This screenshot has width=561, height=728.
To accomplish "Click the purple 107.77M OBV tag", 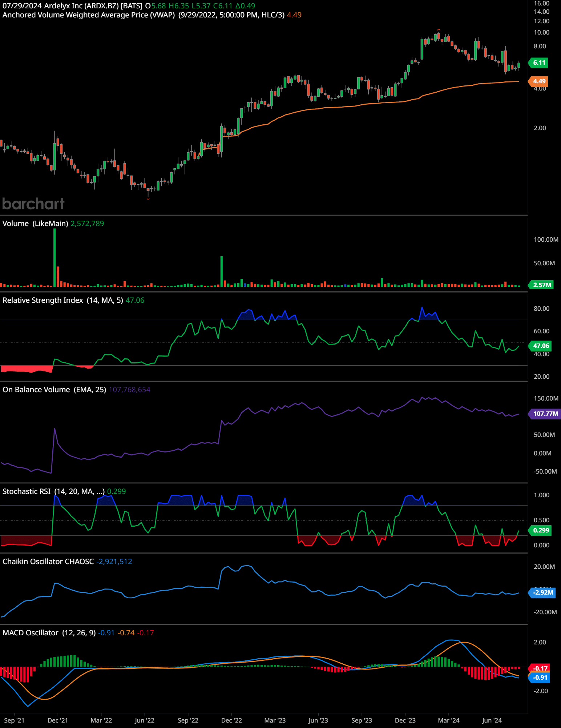I will (545, 414).
